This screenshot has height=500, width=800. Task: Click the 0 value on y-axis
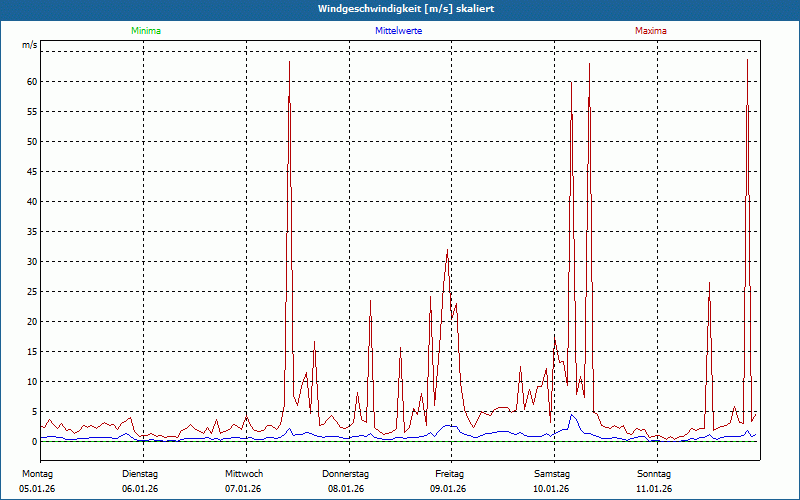tap(34, 441)
